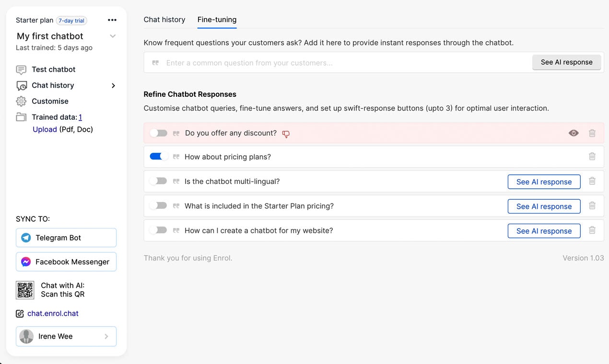Click the eye icon on discount question row
The width and height of the screenshot is (609, 364).
point(574,133)
